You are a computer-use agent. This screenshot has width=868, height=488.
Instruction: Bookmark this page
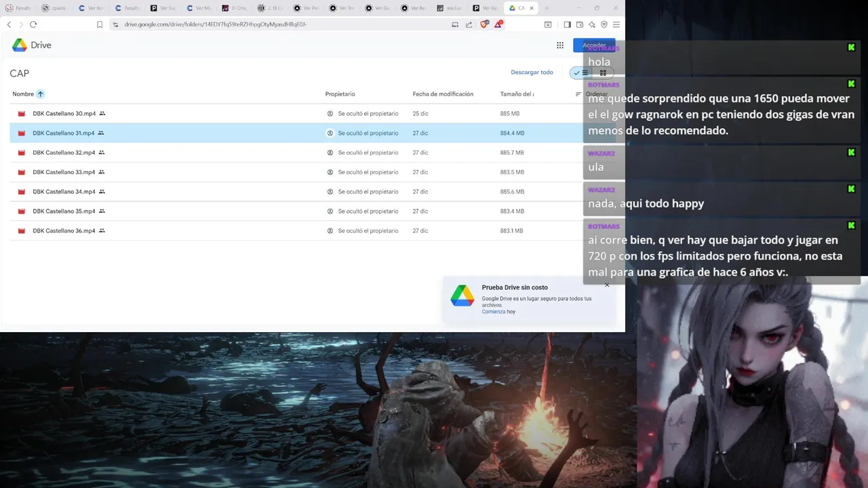pyautogui.click(x=100, y=24)
